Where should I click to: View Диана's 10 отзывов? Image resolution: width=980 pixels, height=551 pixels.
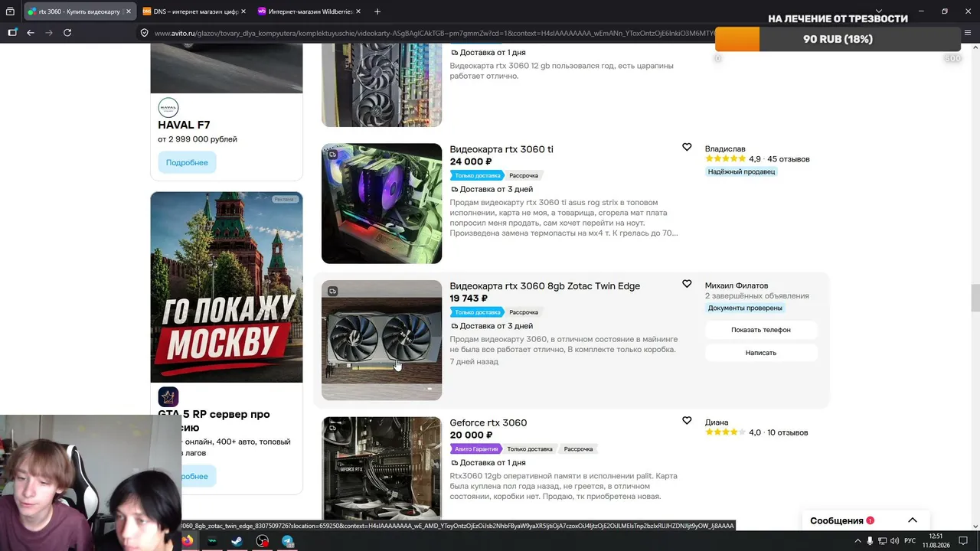[787, 432]
